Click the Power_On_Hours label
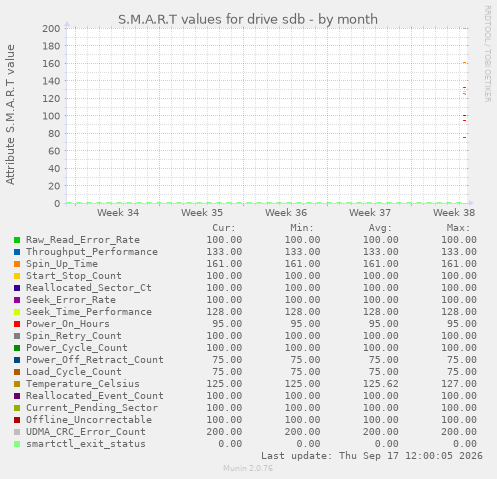497x479 pixels. [x=68, y=324]
